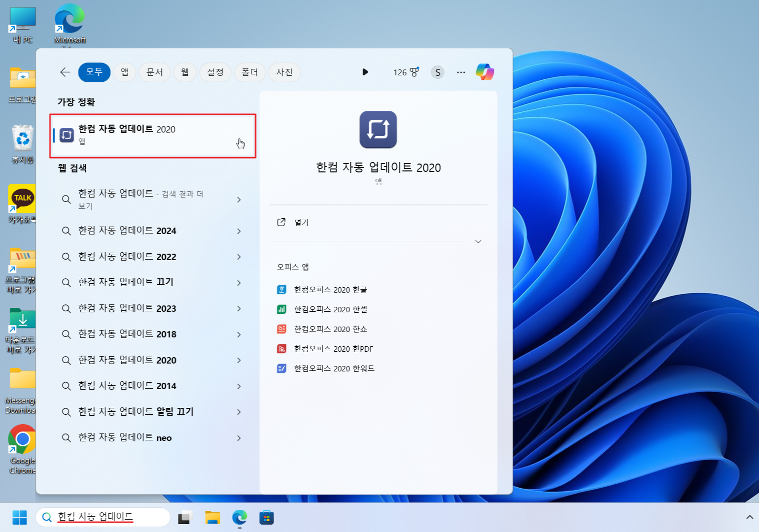
Task: Click the large 한컴 자동 업데이트 2020 app icon
Action: (x=378, y=130)
